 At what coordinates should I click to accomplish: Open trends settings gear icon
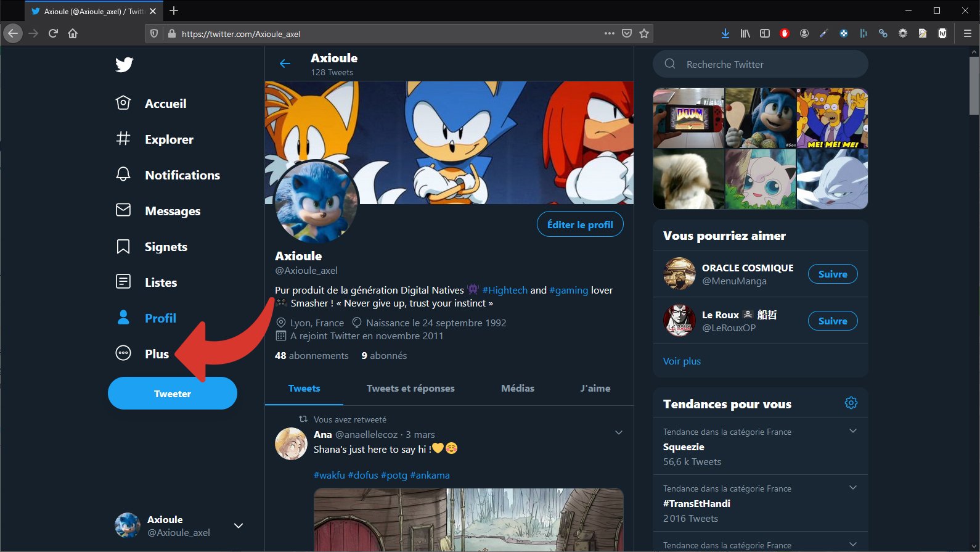(x=851, y=403)
